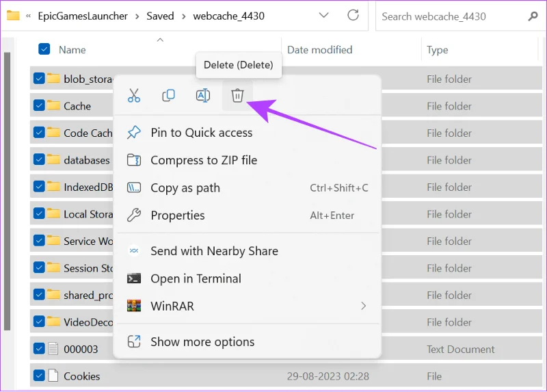Screen dimensions: 547x392
Task: Click the Service Worker folder name
Action: (x=88, y=241)
